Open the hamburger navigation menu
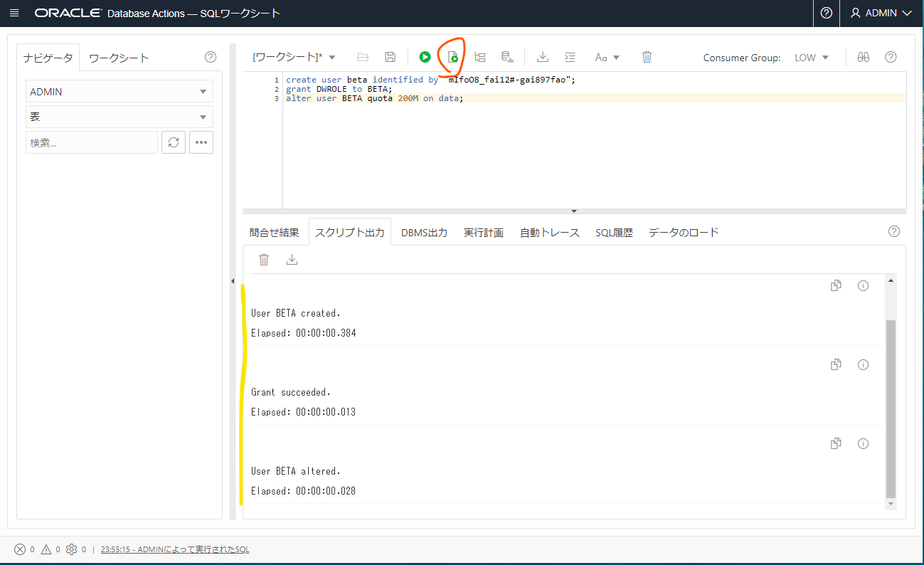The height and width of the screenshot is (565, 924). coord(14,13)
